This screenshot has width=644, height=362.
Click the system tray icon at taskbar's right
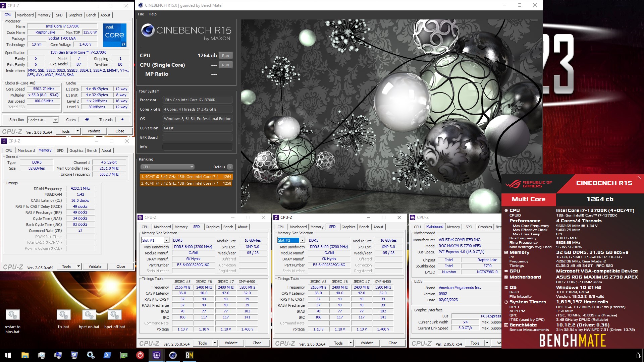click(638, 355)
